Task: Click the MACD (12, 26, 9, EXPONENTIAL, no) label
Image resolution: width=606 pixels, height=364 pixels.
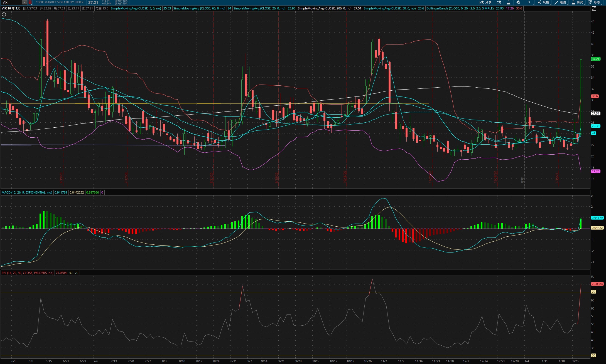Action: [27, 192]
